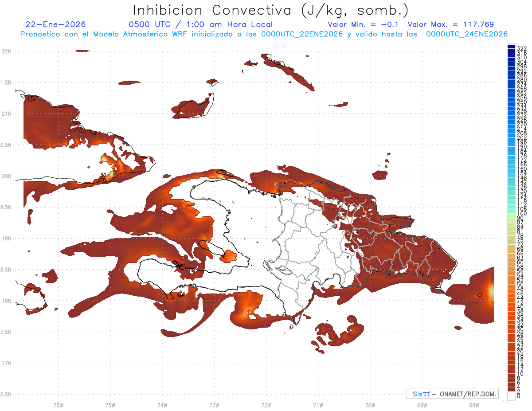
Task: Click the "18N" latitude label
Action: click(6, 301)
